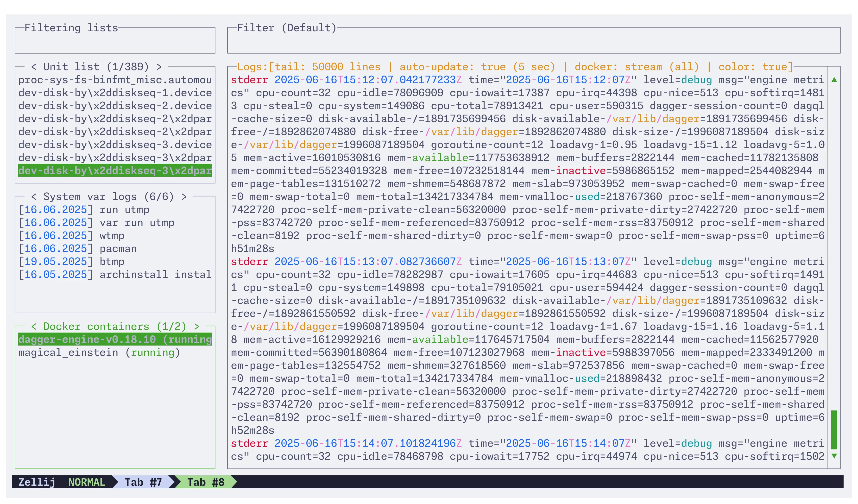This screenshot has height=504, width=858.
Task: Open the pacman log entry
Action: tap(115, 249)
